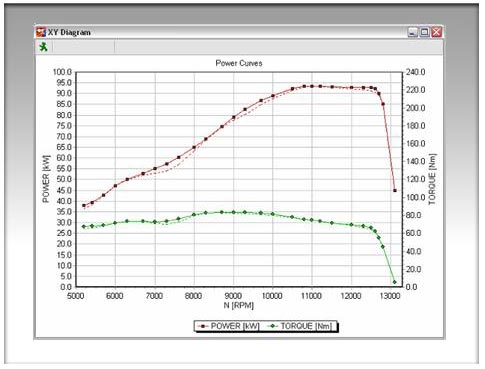Screen dimensions: 485x369
Task: Click the last torque data point near 13100 RPM
Action: click(x=395, y=282)
